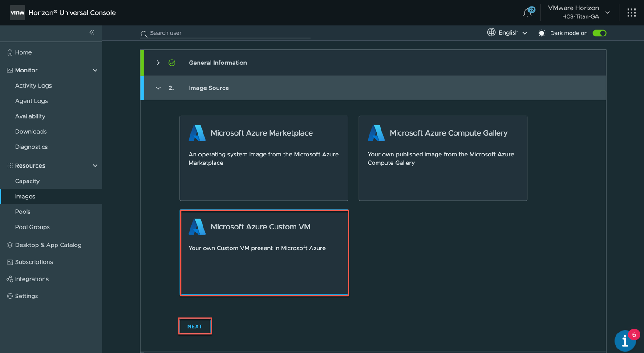Click the Azure logo on Marketplace card
This screenshot has height=353, width=644.
(x=197, y=133)
